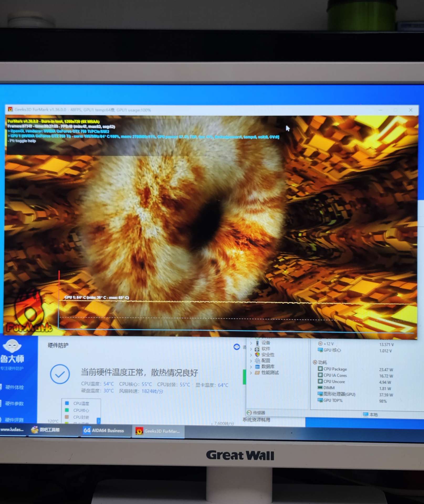Click the blue arrow beside the legend box
The height and width of the screenshot is (504, 424).
[98, 421]
